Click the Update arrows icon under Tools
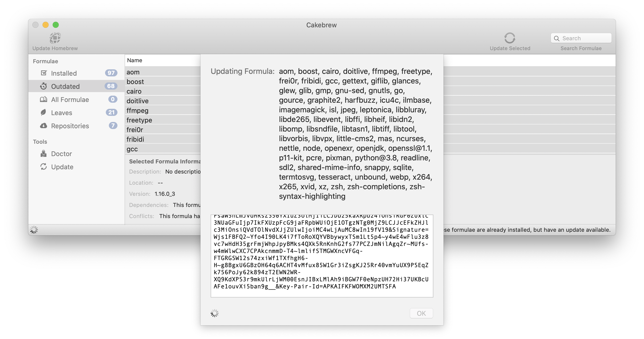Screen dimensions: 644x339 pyautogui.click(x=44, y=166)
